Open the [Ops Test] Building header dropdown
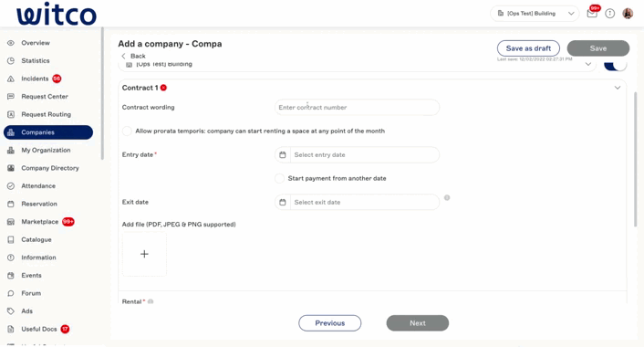The image size is (644, 347). (535, 14)
